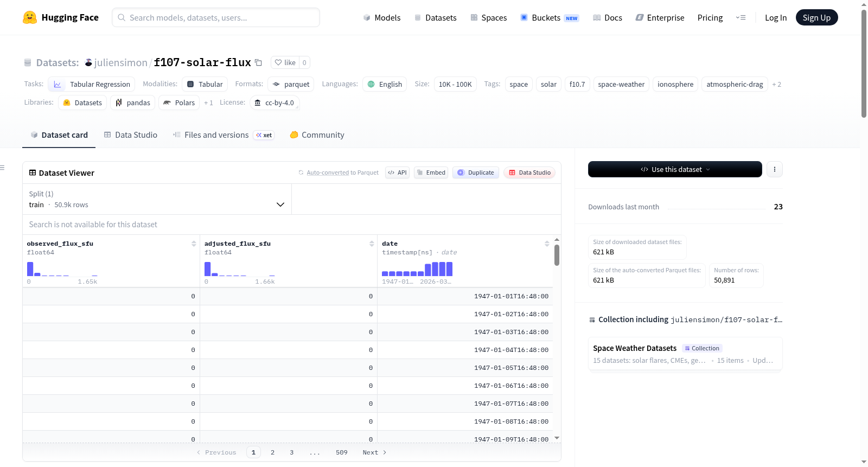This screenshot has height=467, width=868.
Task: Open the cc-by-4.0 license tag
Action: pos(275,103)
